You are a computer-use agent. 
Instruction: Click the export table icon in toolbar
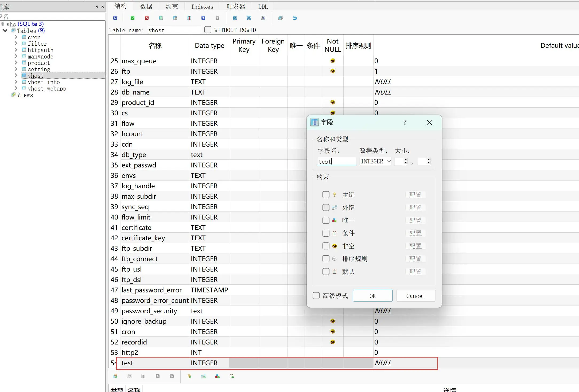click(x=249, y=18)
